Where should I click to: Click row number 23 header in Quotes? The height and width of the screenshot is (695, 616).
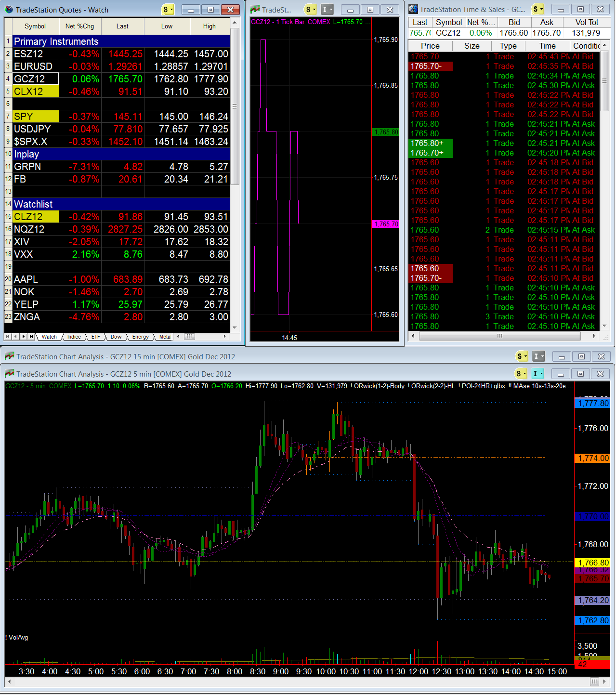[x=8, y=317]
